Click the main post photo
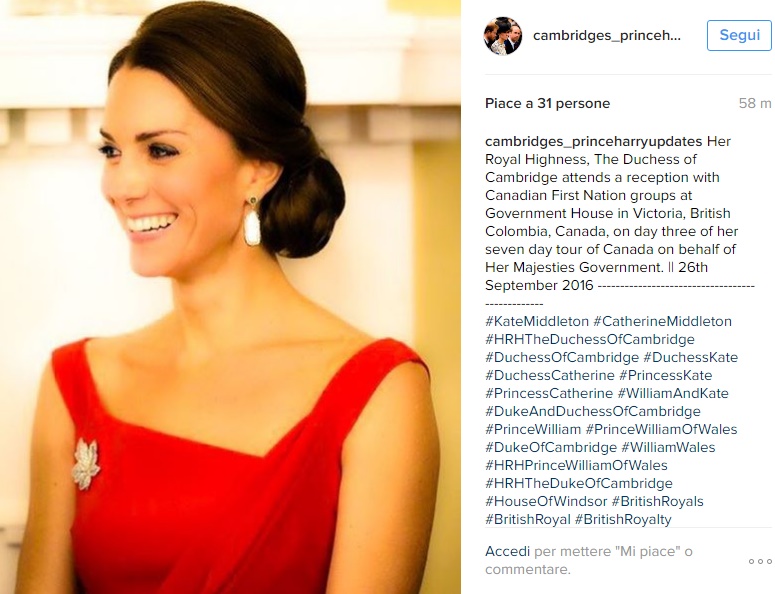This screenshot has width=775, height=594. 230,297
